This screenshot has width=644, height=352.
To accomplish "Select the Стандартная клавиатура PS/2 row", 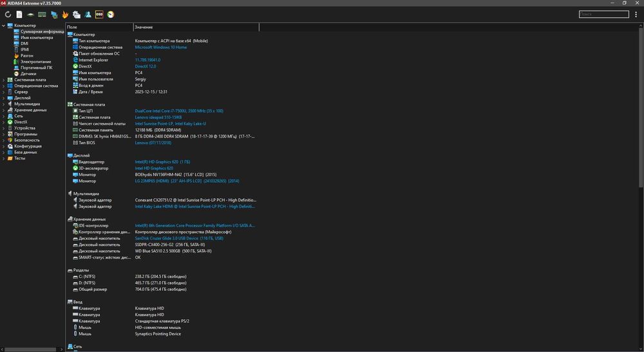I will (162, 321).
